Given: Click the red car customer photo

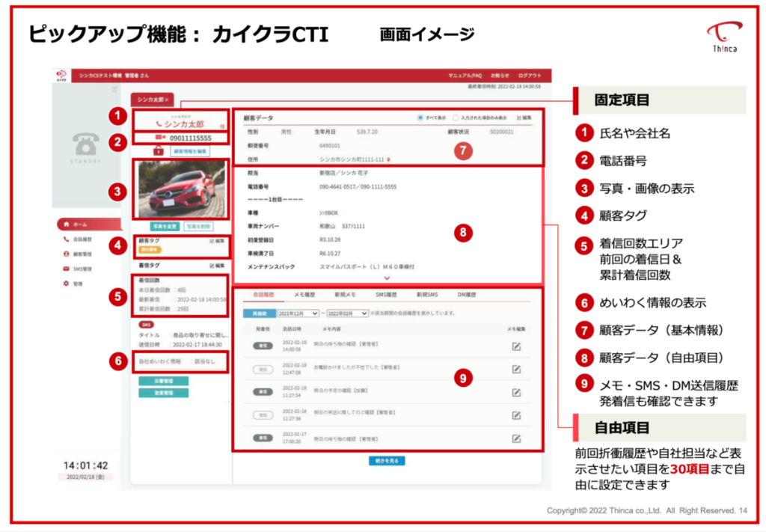Looking at the screenshot, I should point(182,189).
